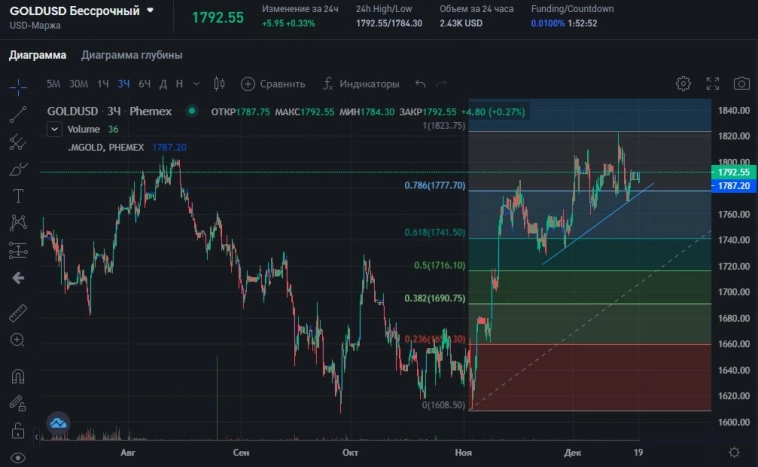Click the zoom in magnifier tool
The image size is (758, 467).
(18, 340)
